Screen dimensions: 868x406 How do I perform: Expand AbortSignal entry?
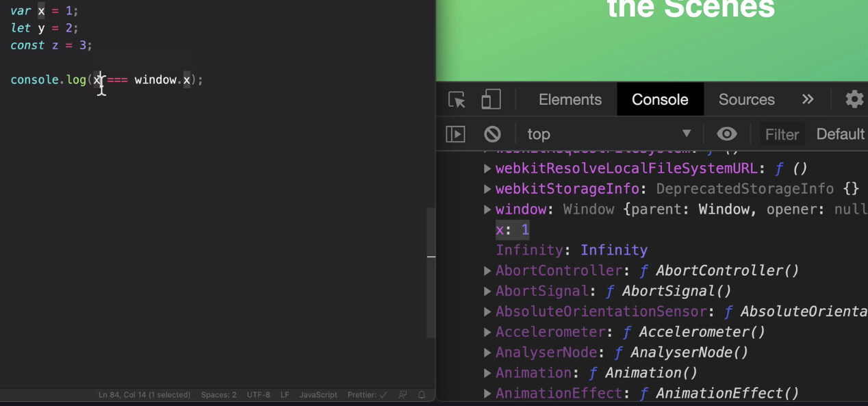(487, 292)
